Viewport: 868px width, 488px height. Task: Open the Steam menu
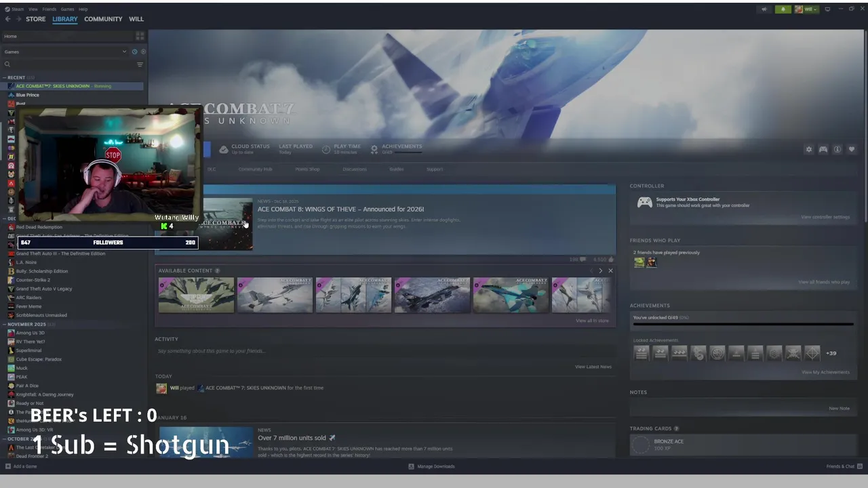[15, 9]
